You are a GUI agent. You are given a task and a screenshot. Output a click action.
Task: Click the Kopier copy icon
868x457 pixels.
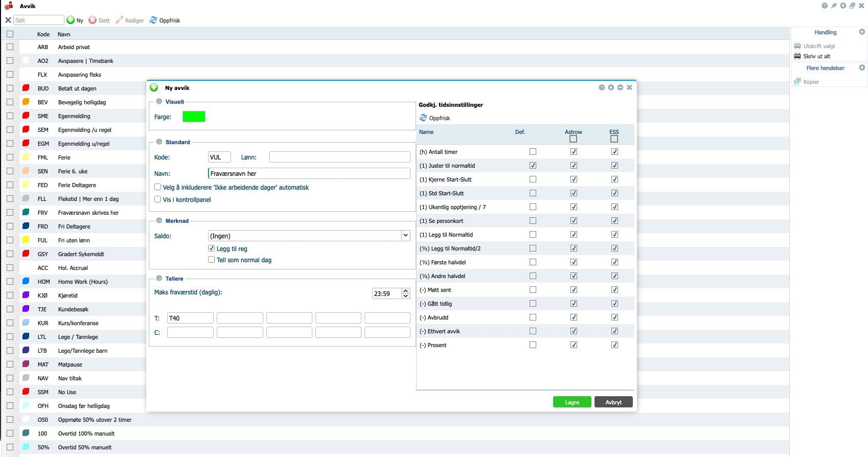coord(797,82)
